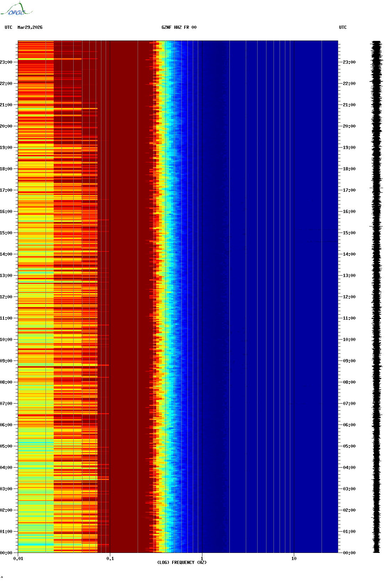Image resolution: width=392 pixels, height=581 pixels.
Task: Click '16:00' on the right time axis
Action: 349,212
